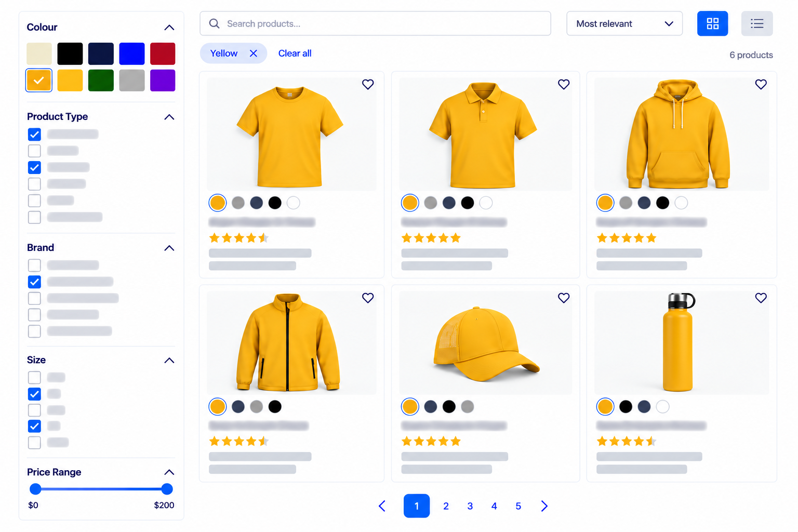The image size is (798, 532).
Task: Click the search magnifier icon
Action: 214,23
